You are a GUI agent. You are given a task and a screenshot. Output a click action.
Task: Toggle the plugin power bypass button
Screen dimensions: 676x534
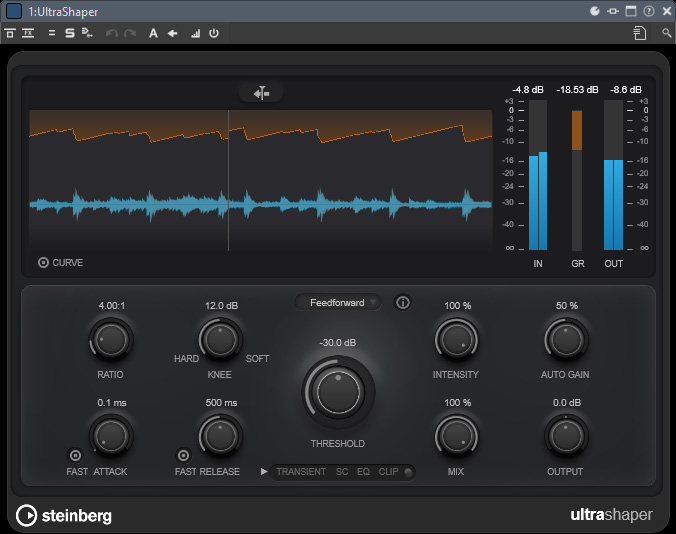tap(214, 33)
